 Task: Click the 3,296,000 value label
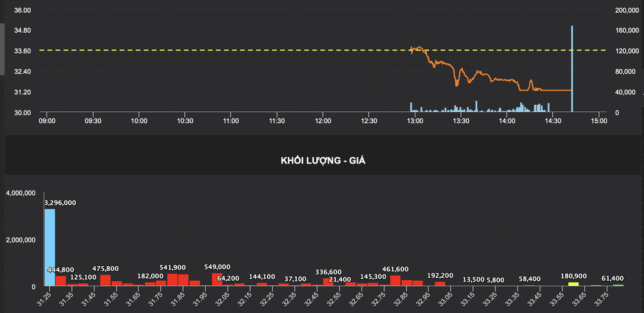point(61,203)
